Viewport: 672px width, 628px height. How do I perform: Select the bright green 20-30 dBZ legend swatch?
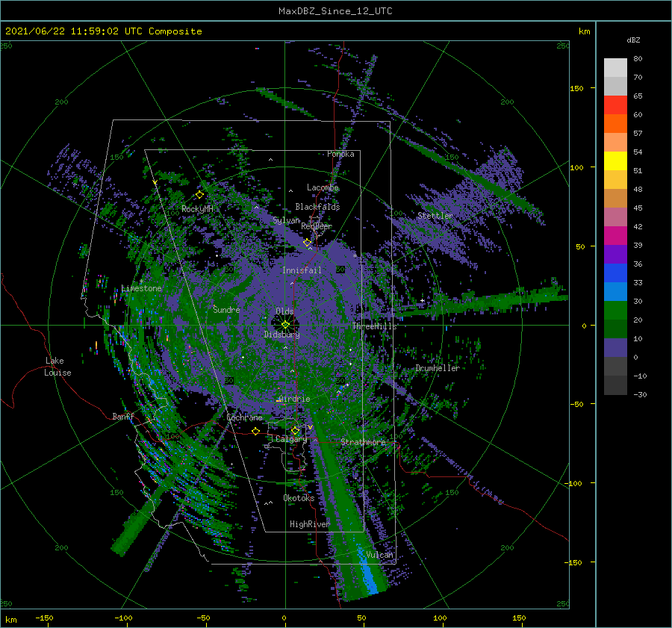615,311
